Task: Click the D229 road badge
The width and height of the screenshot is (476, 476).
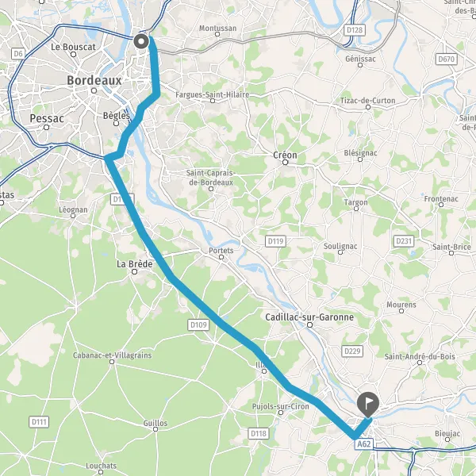Action: click(352, 351)
